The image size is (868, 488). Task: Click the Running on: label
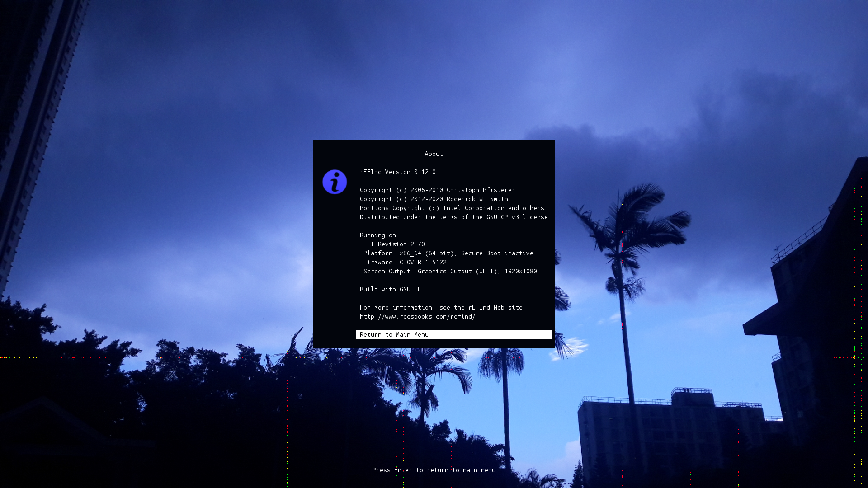pyautogui.click(x=379, y=235)
